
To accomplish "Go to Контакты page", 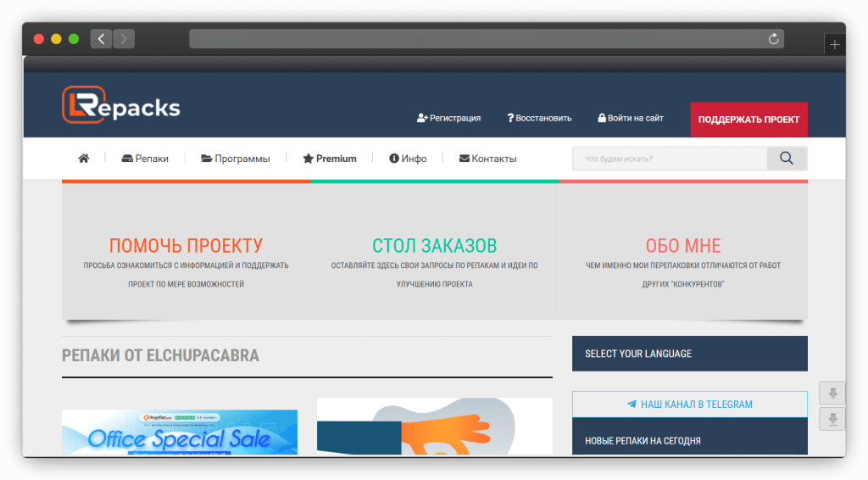I will (487, 159).
